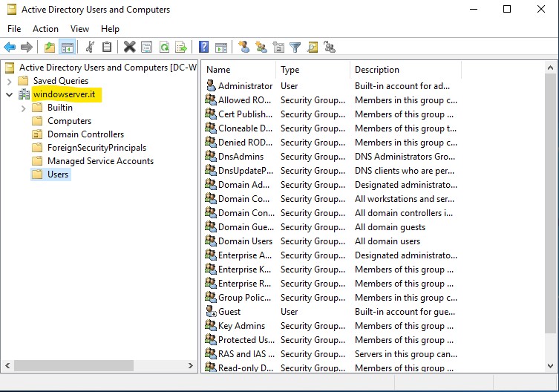559x392 pixels.
Task: Select the Cert Publish... group row
Action: [x=332, y=114]
